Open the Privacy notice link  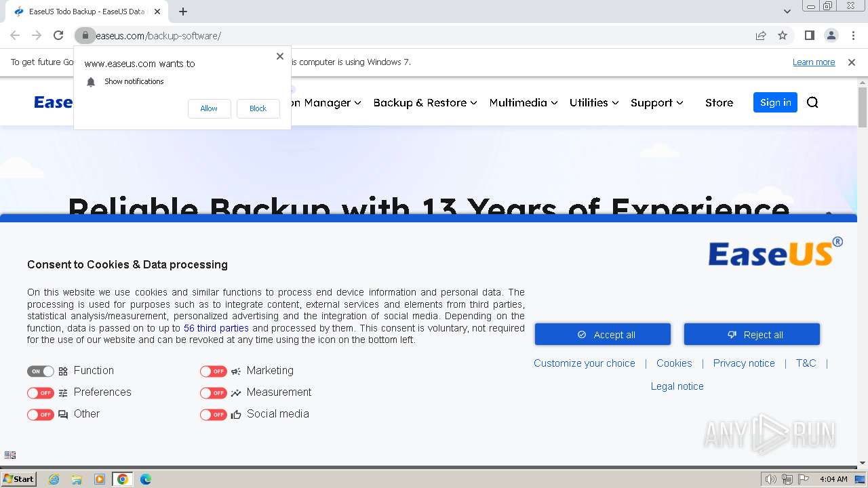click(x=744, y=363)
